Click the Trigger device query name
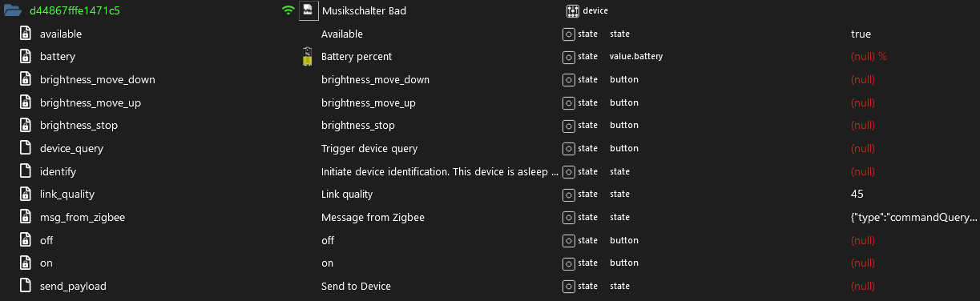 point(369,148)
